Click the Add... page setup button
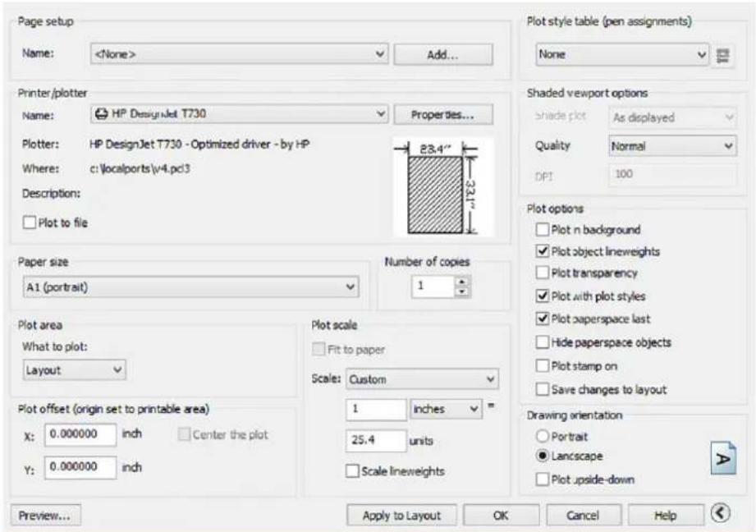This screenshot has height=532, width=756. point(443,54)
